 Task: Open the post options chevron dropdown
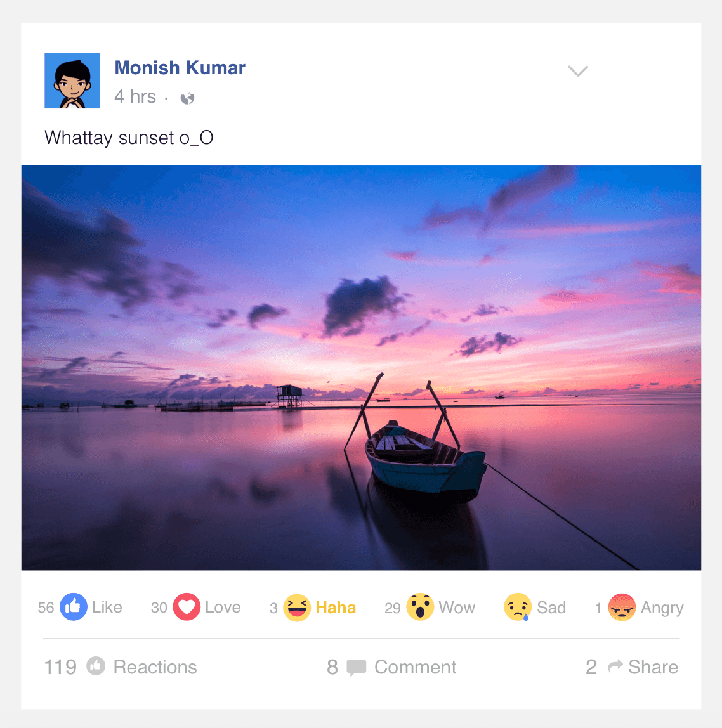point(577,70)
